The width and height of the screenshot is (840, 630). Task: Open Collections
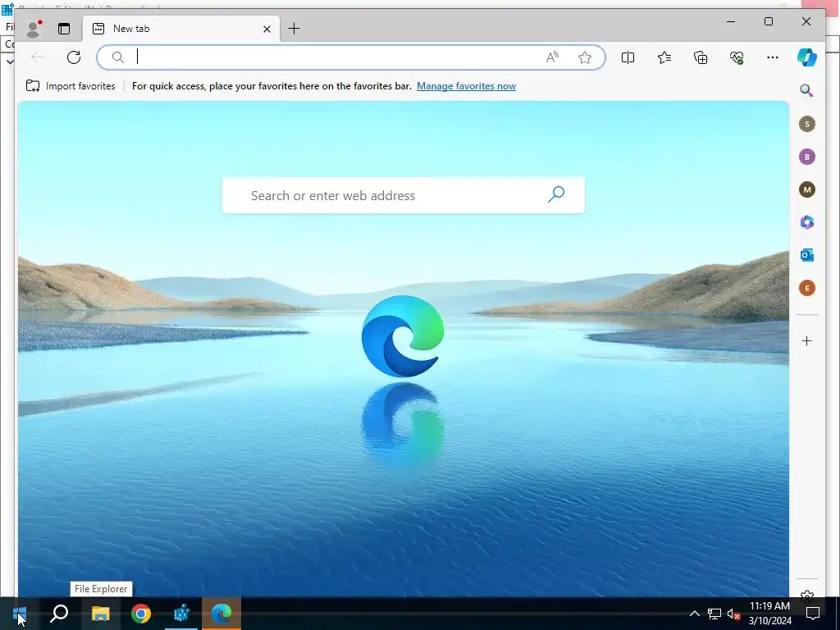701,57
